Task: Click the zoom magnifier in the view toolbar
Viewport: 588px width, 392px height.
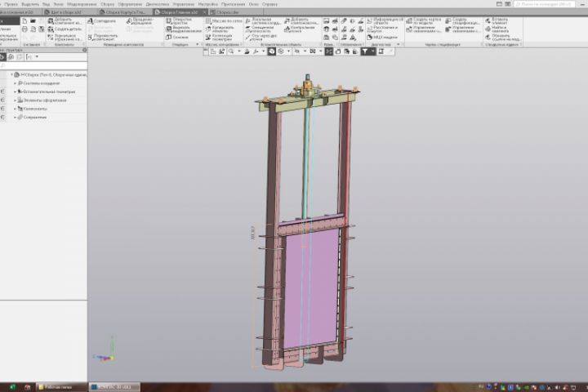Action: (231, 51)
